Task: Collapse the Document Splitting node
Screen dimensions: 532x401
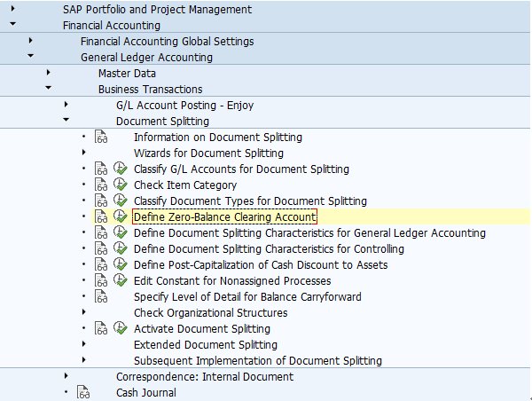Action: click(x=66, y=120)
